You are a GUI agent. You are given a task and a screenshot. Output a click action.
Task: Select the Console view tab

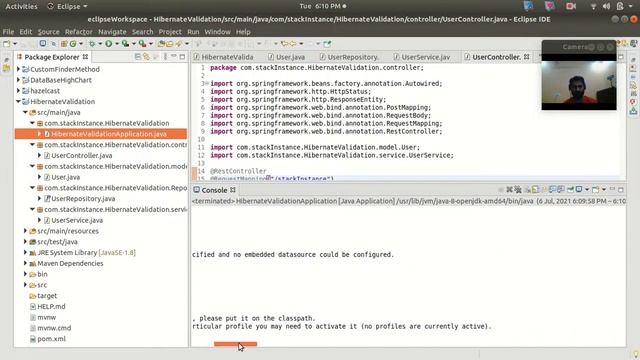(x=215, y=190)
